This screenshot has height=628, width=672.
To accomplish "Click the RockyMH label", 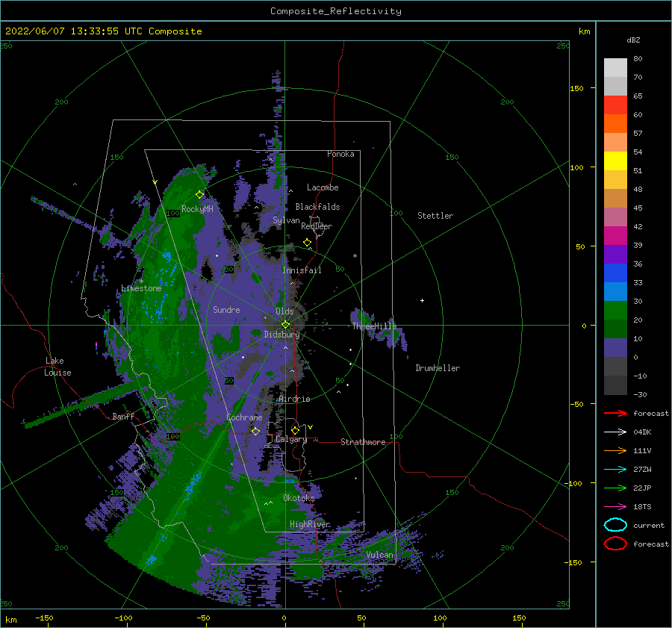I will point(197,209).
